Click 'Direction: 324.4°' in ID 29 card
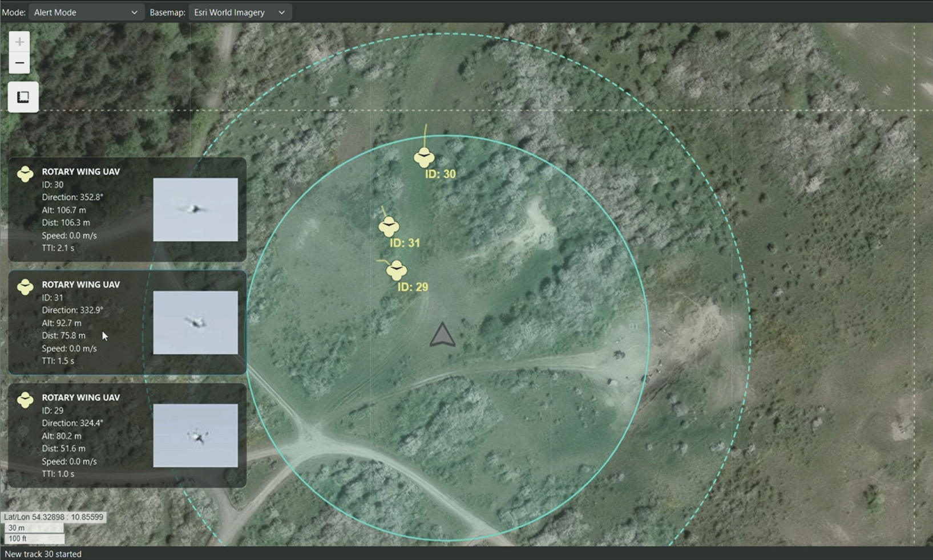 click(x=72, y=423)
